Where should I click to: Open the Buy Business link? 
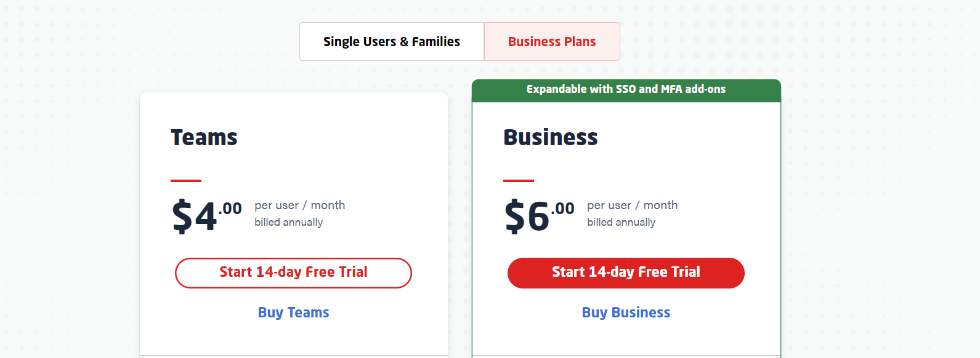click(626, 312)
